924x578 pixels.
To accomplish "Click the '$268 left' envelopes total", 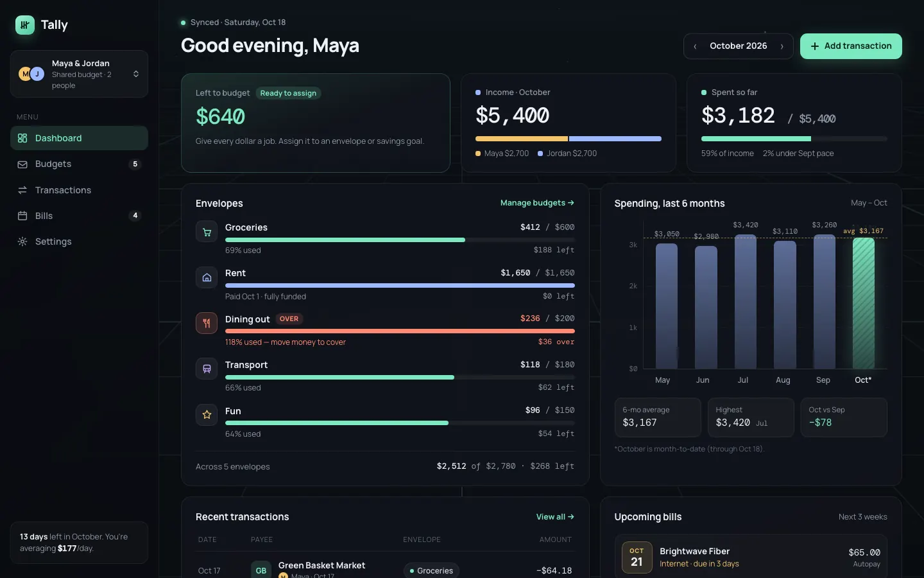I will click(x=552, y=466).
